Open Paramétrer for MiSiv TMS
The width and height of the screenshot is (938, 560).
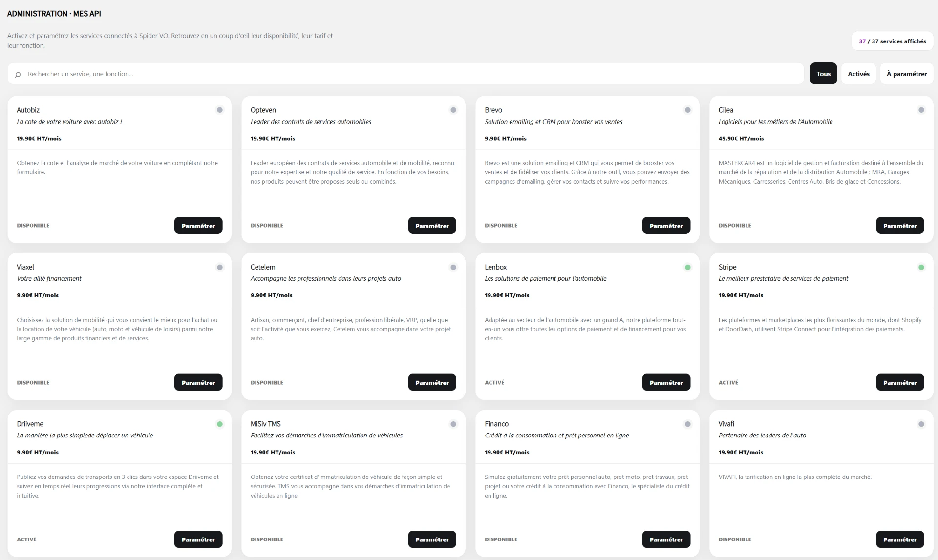[x=432, y=539]
